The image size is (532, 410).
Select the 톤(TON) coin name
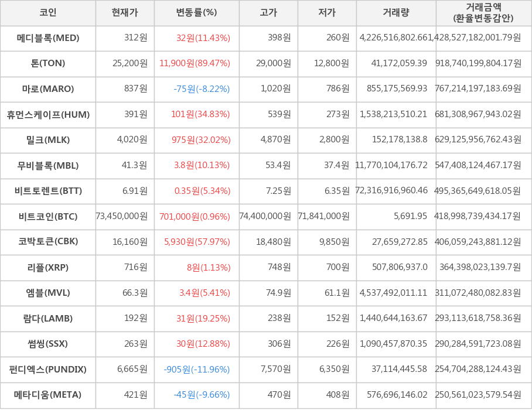[x=48, y=63]
